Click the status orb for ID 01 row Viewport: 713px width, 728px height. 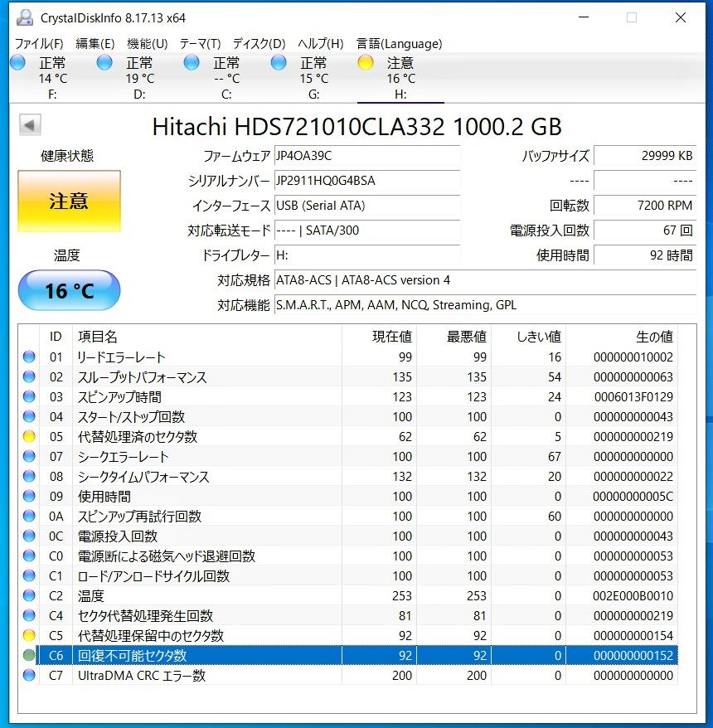29,357
